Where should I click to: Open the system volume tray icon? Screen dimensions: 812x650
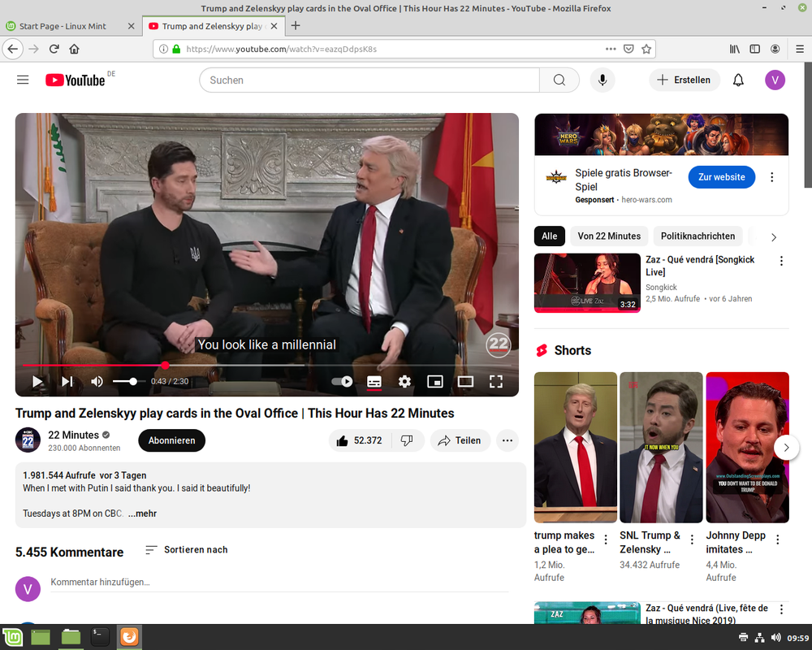point(775,638)
